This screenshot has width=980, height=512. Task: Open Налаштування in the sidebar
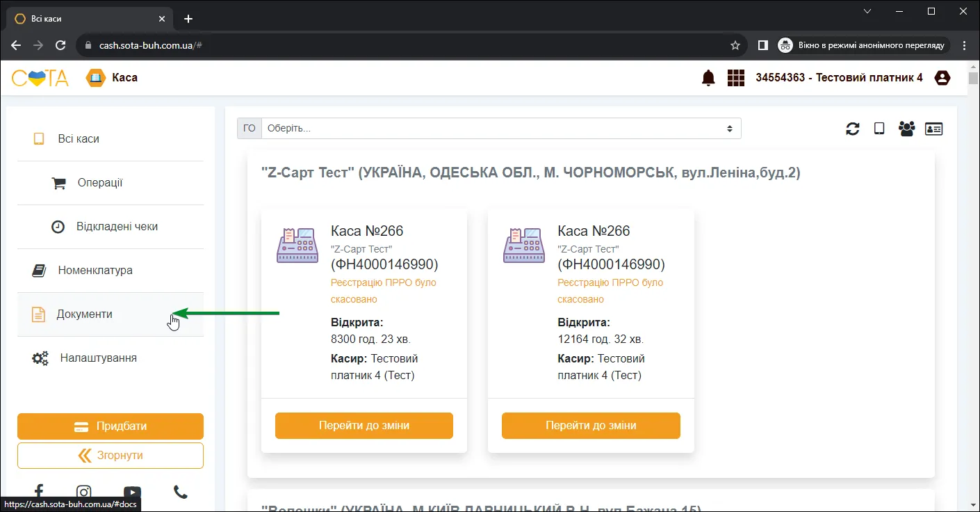coord(111,358)
